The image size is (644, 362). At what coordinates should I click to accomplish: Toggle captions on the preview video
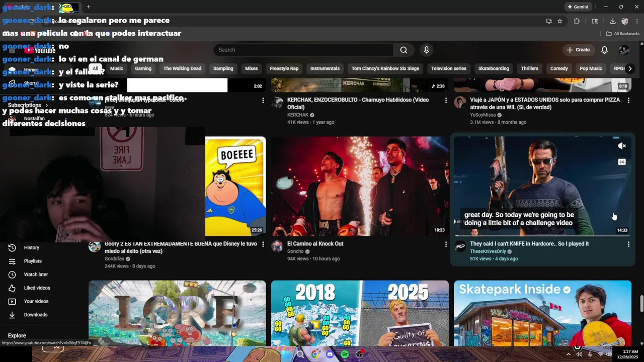pyautogui.click(x=622, y=162)
